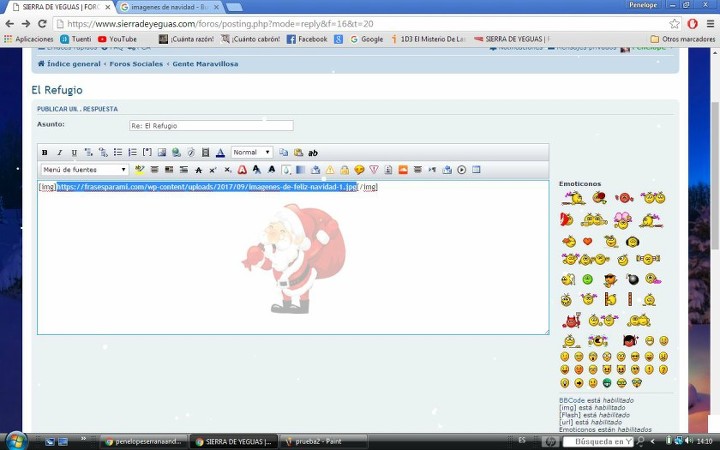Click the SoundCloud orange toolbar icon
This screenshot has height=450, width=720.
point(403,170)
